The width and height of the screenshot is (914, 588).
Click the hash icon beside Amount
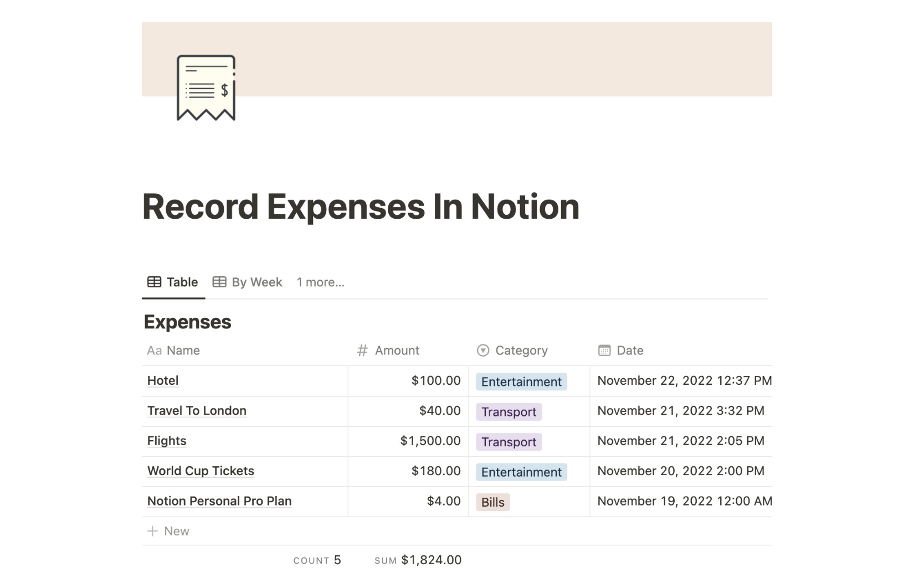362,350
